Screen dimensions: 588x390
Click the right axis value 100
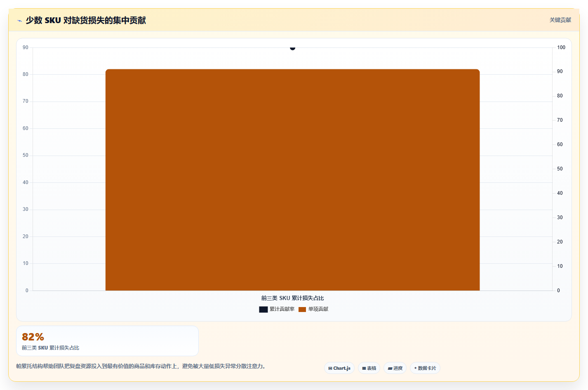click(561, 47)
